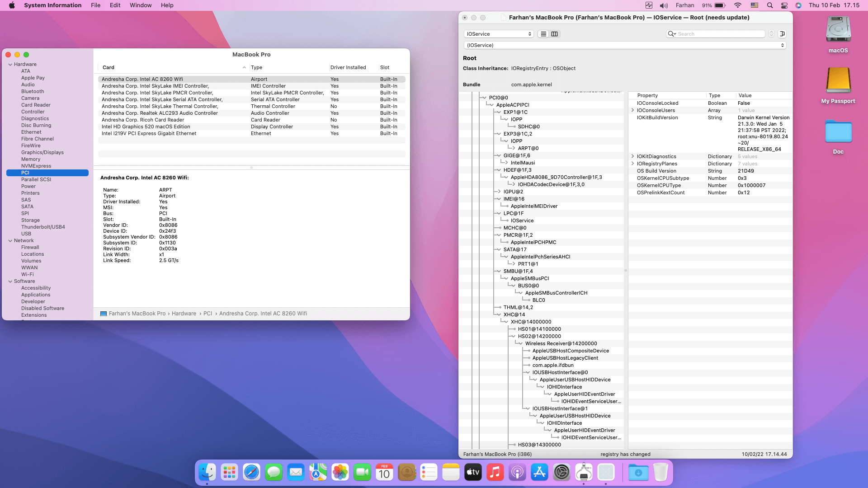Viewport: 868px width, 488px height.
Task: Select Bluetooth in Hardware sidebar
Action: point(33,91)
